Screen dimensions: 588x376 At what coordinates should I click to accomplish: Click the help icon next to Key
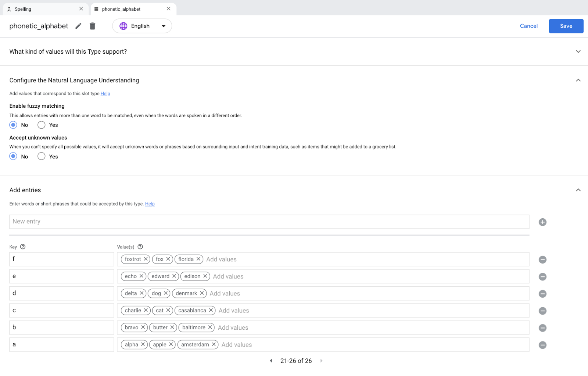(x=23, y=247)
